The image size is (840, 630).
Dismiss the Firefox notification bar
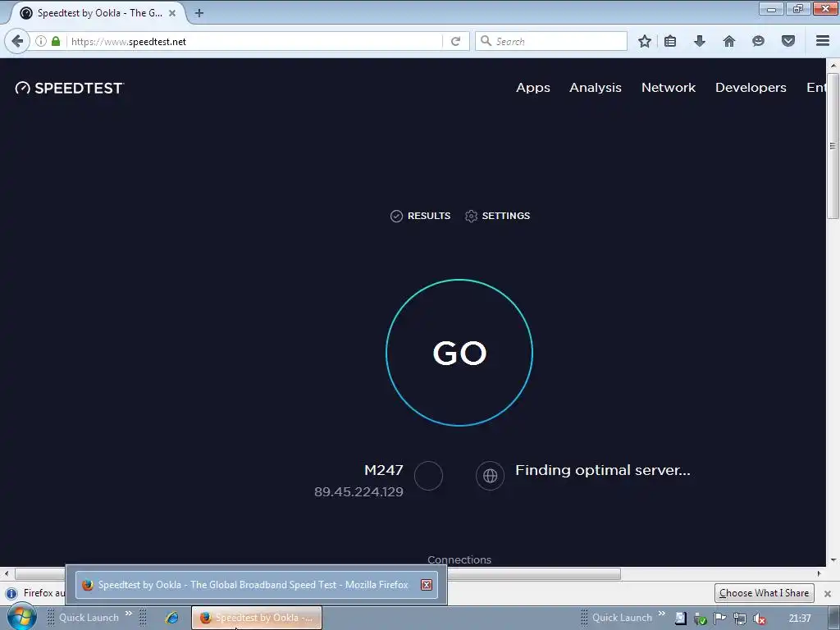click(x=828, y=594)
